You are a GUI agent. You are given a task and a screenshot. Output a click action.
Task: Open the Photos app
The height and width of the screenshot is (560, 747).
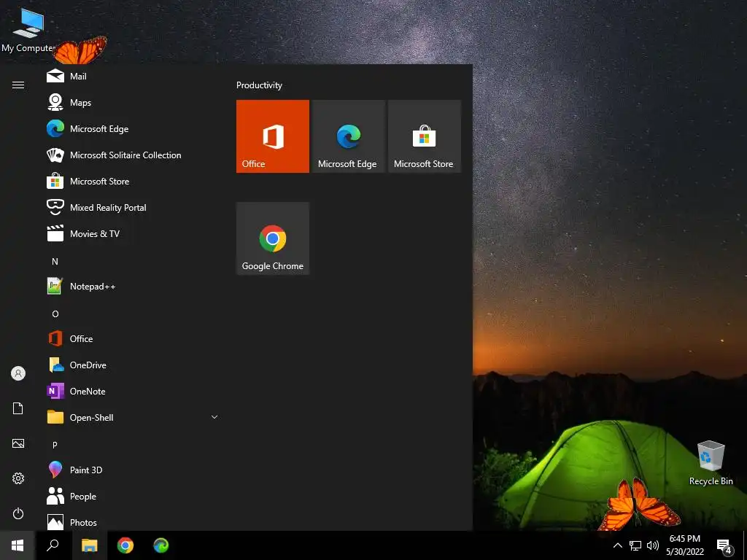tap(134, 521)
